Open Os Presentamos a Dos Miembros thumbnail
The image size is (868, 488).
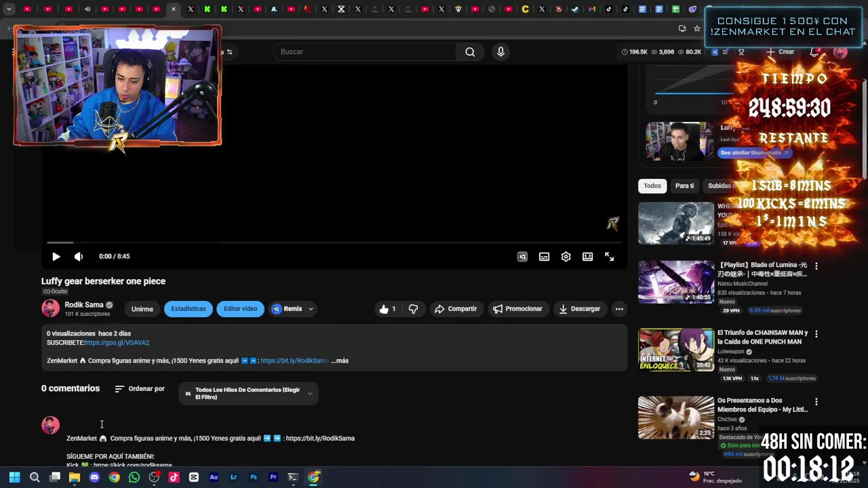click(x=676, y=418)
